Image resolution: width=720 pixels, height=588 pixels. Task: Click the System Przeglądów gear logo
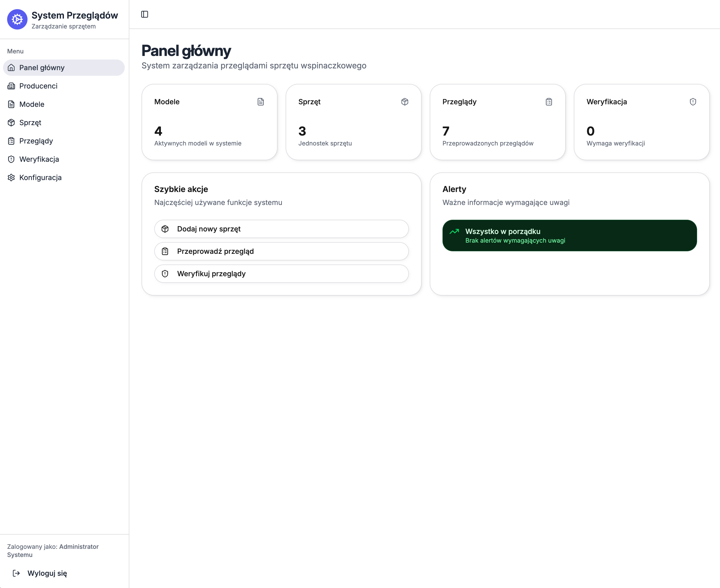pyautogui.click(x=17, y=19)
